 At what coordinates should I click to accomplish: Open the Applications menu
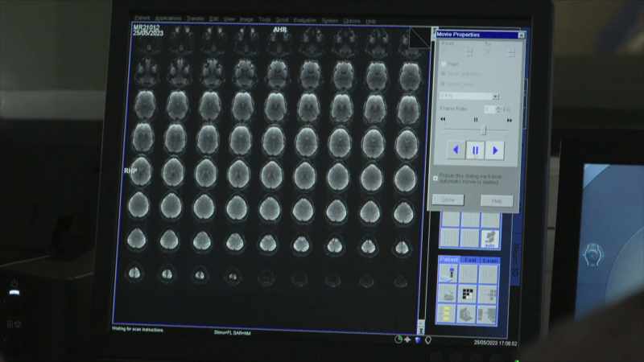click(168, 19)
